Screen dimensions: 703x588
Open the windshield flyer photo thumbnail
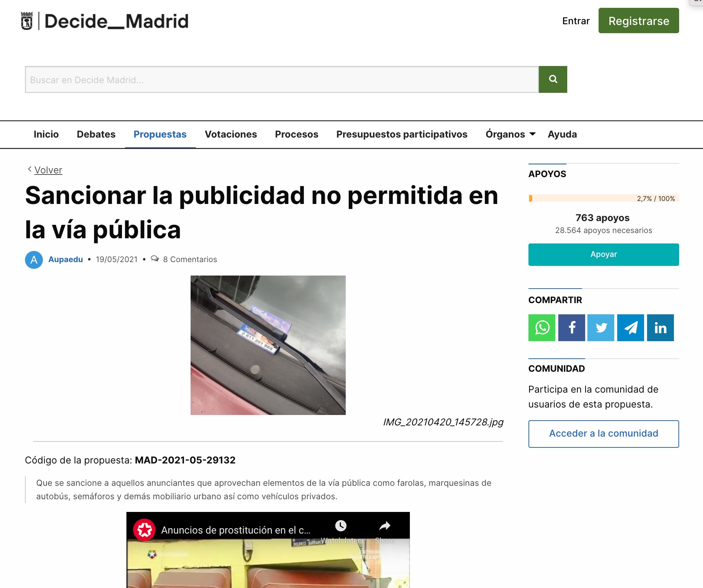click(268, 345)
